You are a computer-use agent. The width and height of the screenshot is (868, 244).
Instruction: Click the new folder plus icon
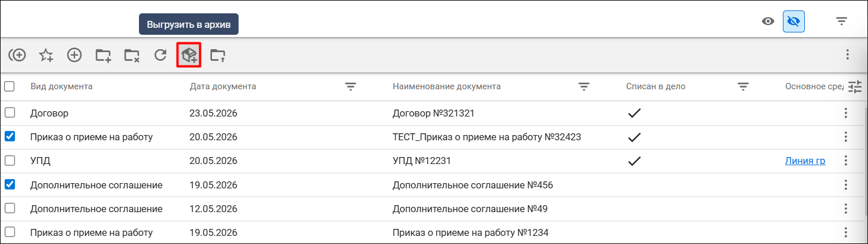point(103,55)
